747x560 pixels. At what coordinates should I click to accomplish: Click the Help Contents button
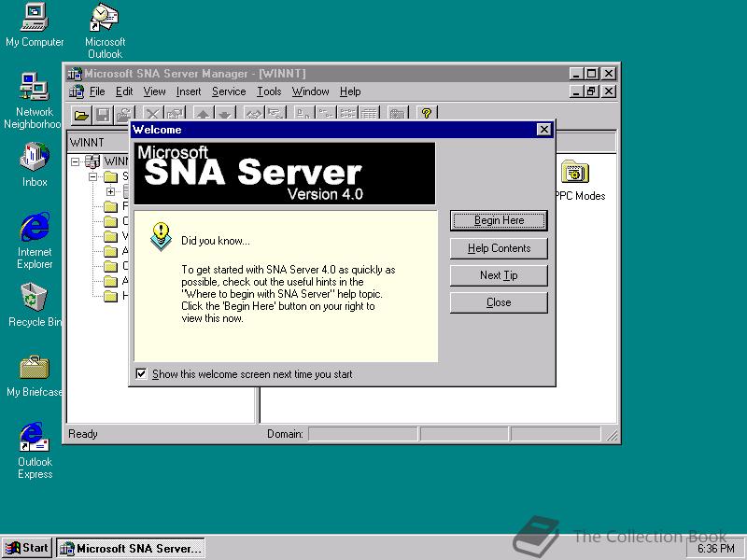coord(499,248)
